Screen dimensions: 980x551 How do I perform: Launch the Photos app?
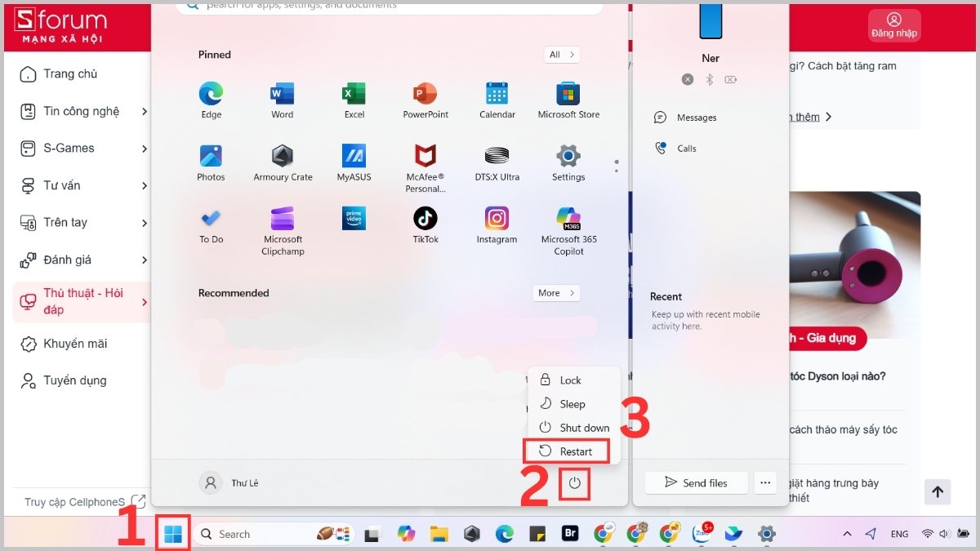pyautogui.click(x=211, y=163)
